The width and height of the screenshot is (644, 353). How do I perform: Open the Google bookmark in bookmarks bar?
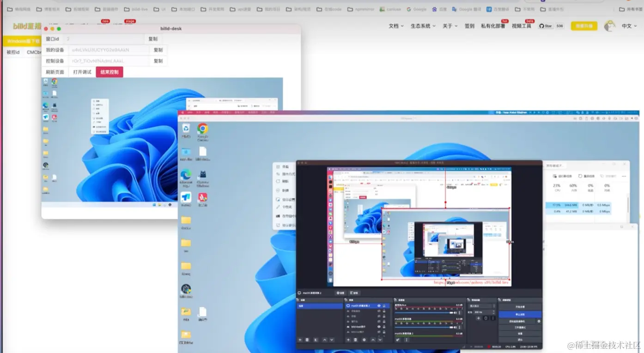click(417, 9)
